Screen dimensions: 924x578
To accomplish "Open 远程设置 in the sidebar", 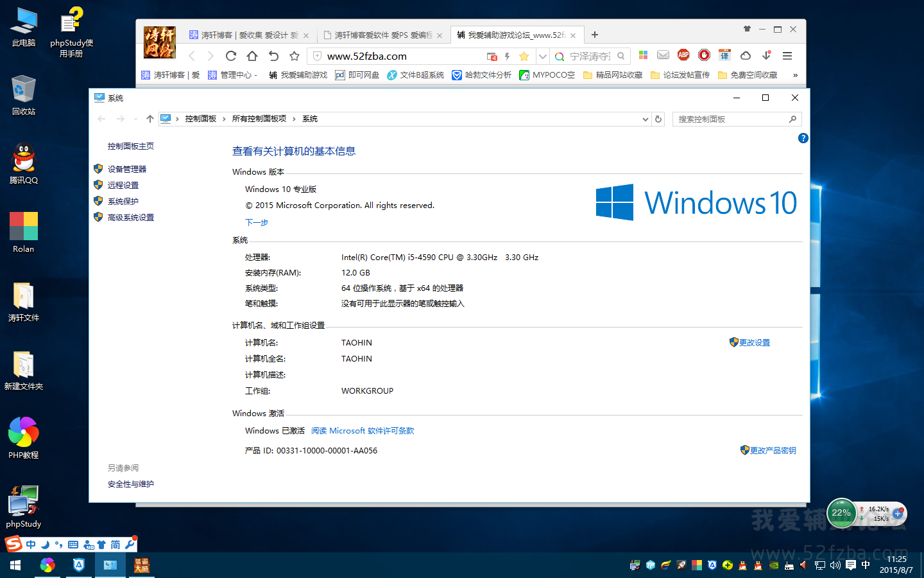I will [123, 185].
